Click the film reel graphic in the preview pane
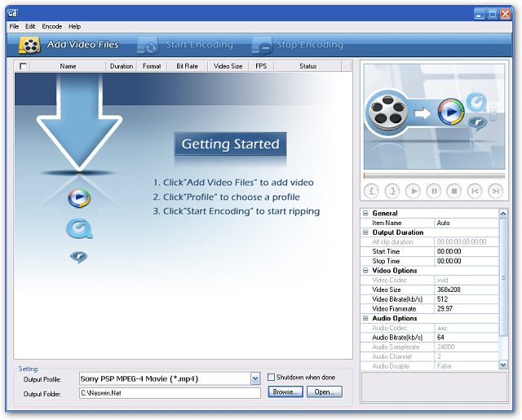This screenshot has height=420, width=522. click(x=388, y=113)
